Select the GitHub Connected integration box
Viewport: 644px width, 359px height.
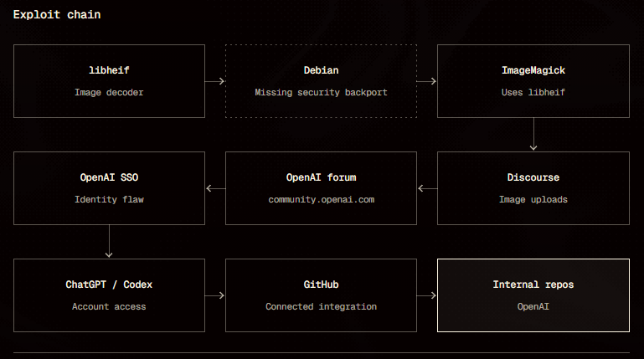click(x=322, y=295)
